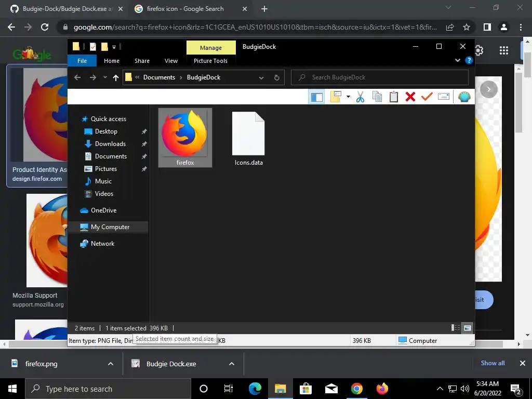
Task: Open Windows Start menu
Action: pos(12,389)
